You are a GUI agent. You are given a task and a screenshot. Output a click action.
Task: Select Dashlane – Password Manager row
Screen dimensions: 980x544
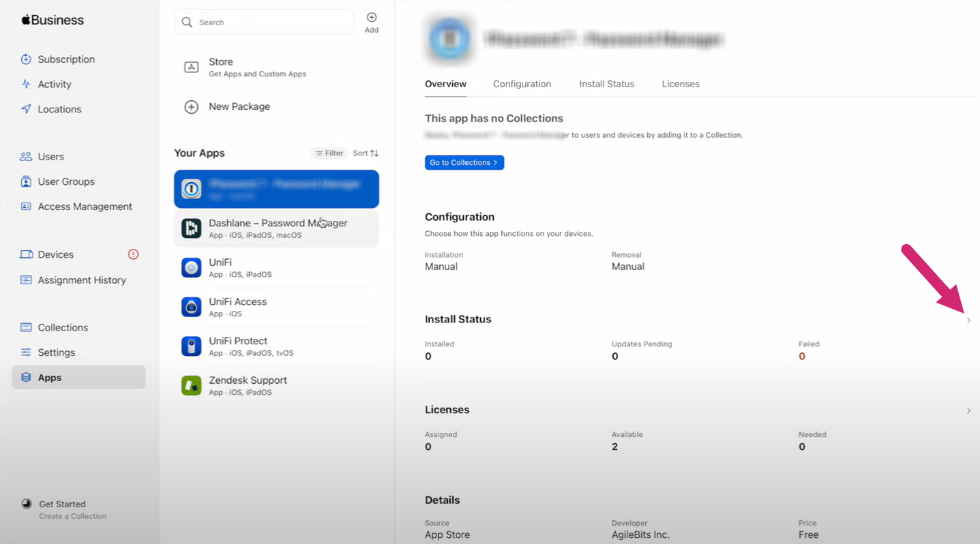pos(277,228)
